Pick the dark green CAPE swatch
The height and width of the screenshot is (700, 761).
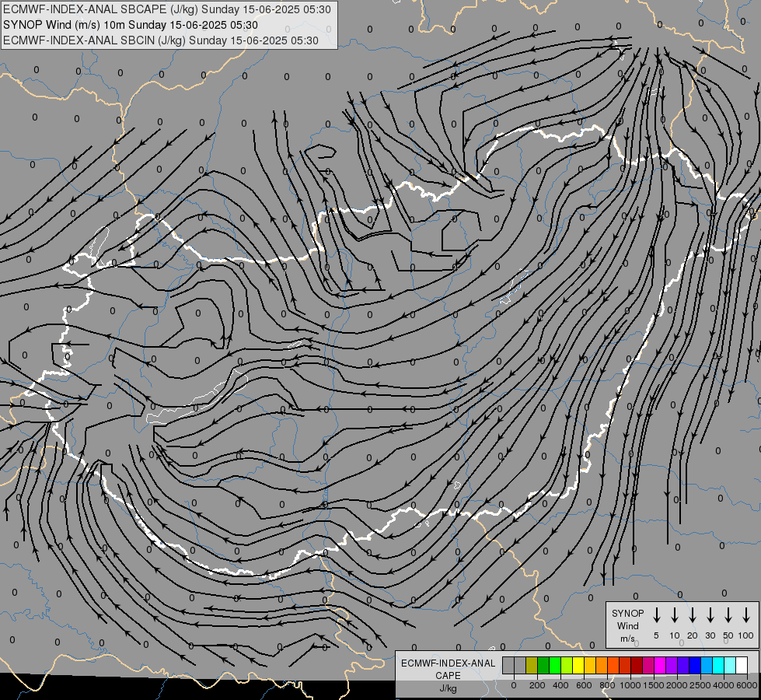coord(543,665)
